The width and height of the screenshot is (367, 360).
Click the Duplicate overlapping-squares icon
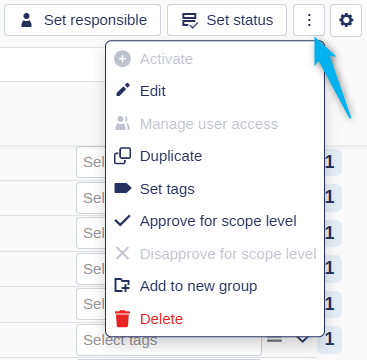tap(122, 156)
